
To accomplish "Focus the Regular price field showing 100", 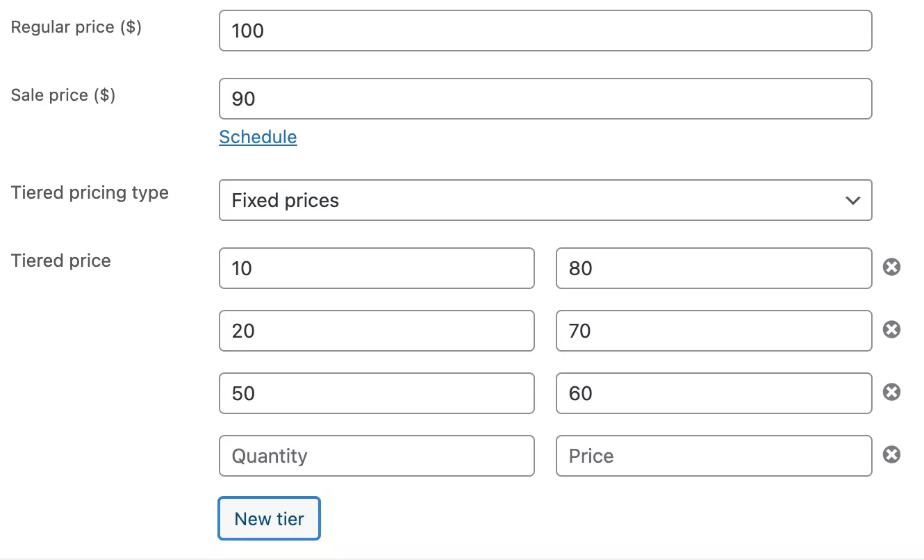I will [545, 31].
